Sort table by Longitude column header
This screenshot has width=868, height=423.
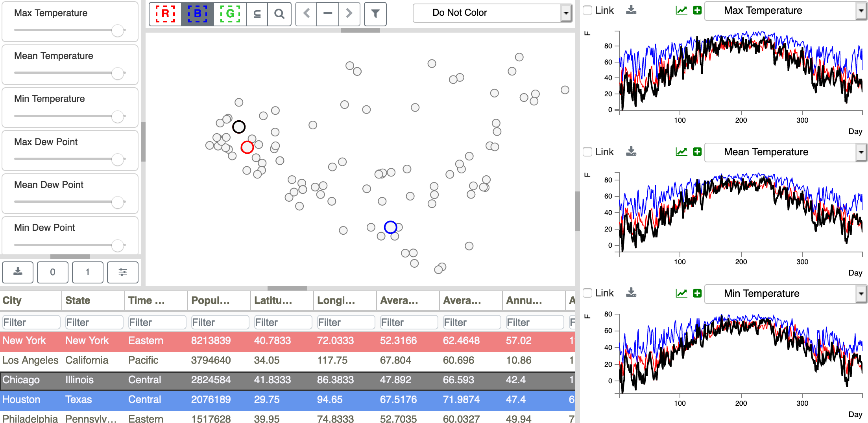(345, 301)
